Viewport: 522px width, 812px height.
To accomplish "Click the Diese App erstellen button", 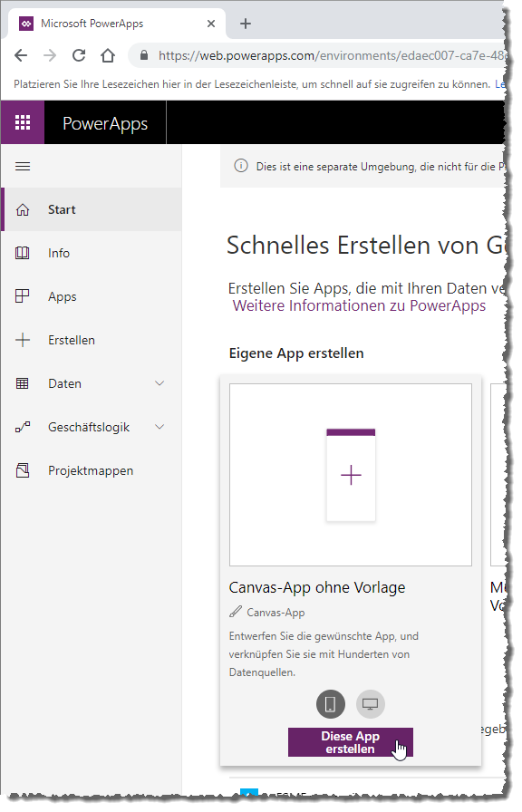I will coord(351,742).
